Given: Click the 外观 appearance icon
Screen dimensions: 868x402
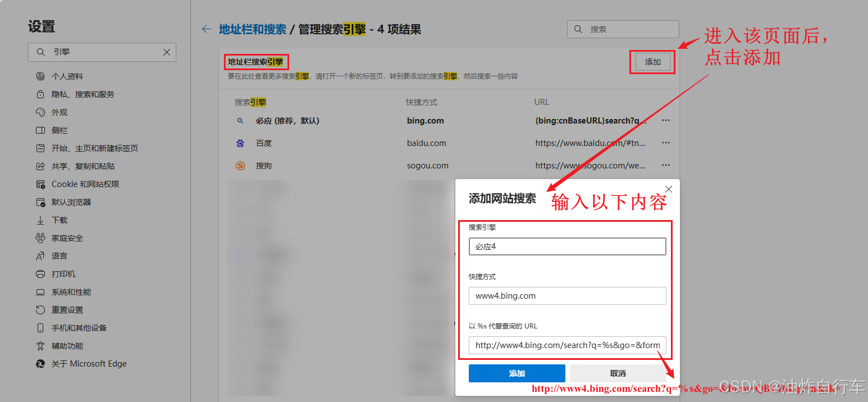Looking at the screenshot, I should pos(40,112).
